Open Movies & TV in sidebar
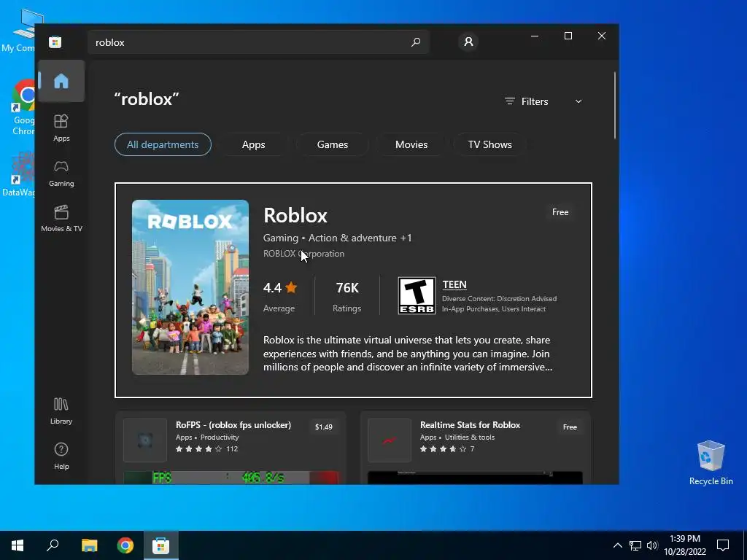Screen dimensions: 747x560 pos(61,219)
